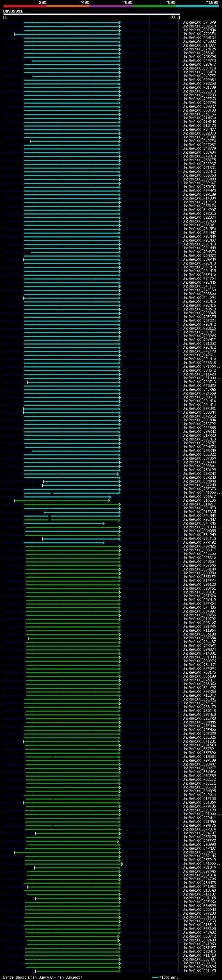The width and height of the screenshot is (222, 980).
Task: Click the purple ~60% identity legend segment
Action: coord(111,7)
